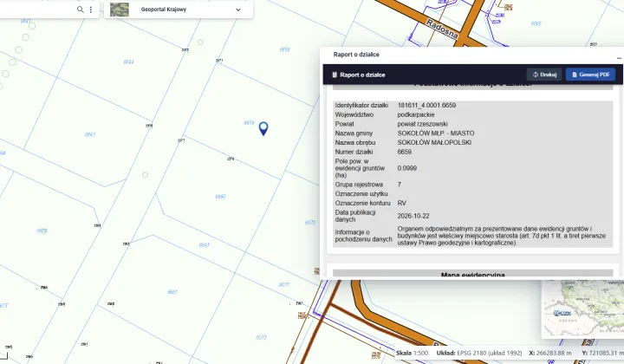This screenshot has height=364, width=624.
Task: Open the overview minimap thumbnail
Action: point(582,309)
